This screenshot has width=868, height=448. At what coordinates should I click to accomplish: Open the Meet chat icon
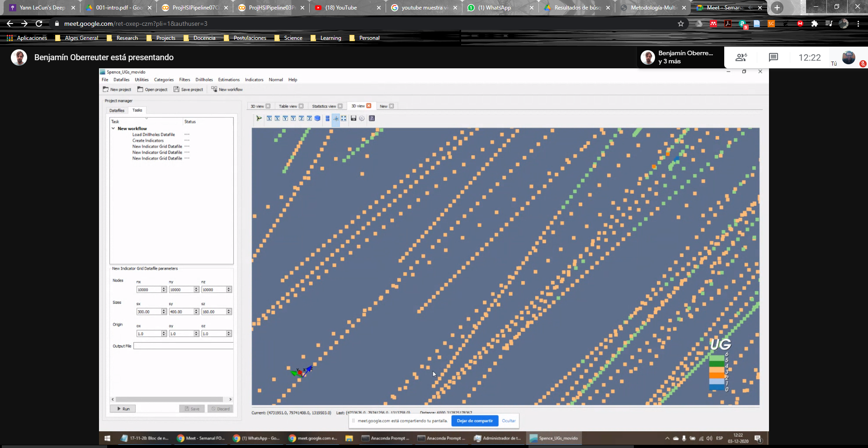tap(774, 57)
